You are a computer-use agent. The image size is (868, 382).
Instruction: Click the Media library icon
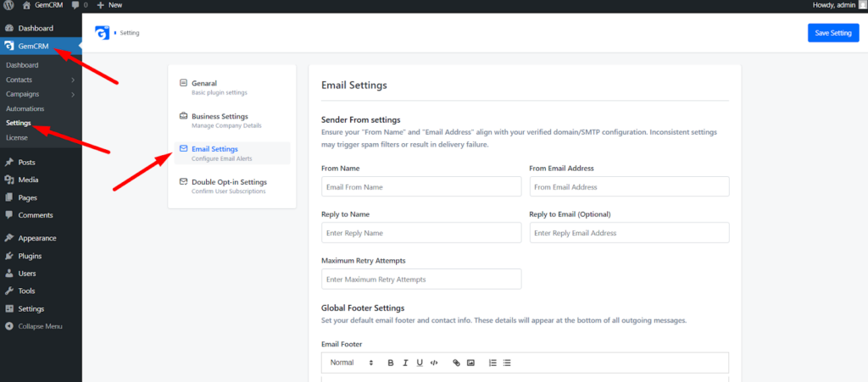point(8,180)
